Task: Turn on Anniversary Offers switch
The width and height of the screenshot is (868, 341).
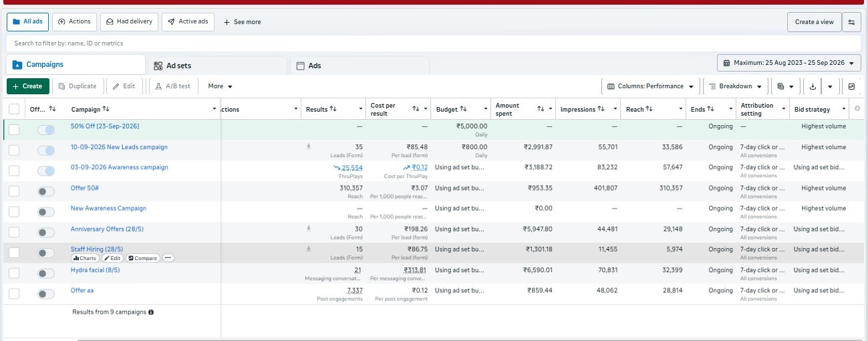Action: [x=46, y=233]
